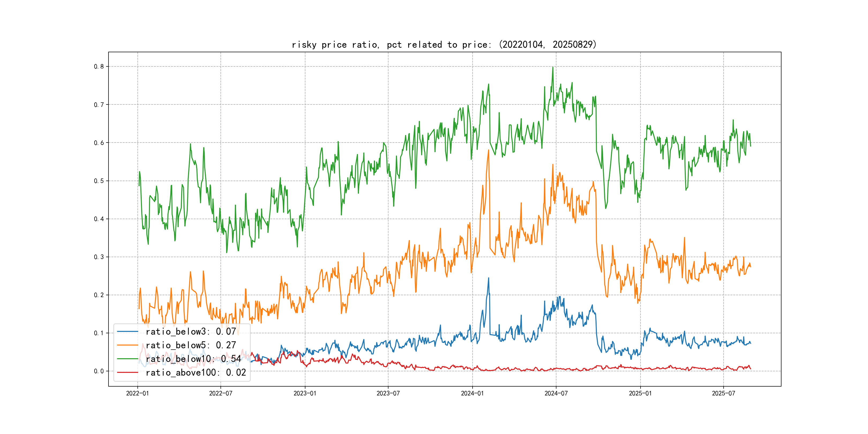Select the 'ratio_above100: 0.02' legend label
Image resolution: width=868 pixels, height=434 pixels.
(196, 372)
